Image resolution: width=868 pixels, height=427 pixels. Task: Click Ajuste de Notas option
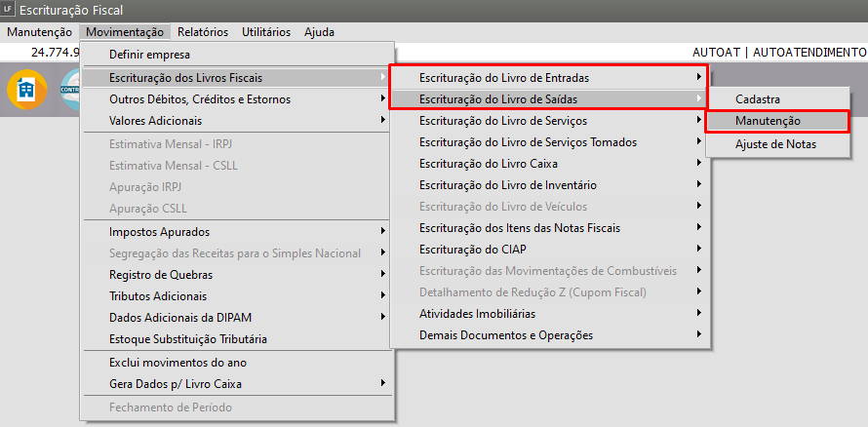click(775, 144)
